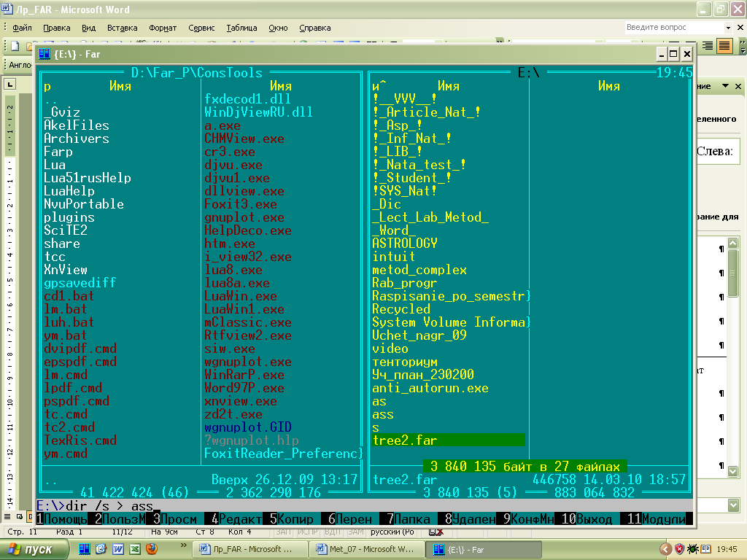This screenshot has height=560, width=747.
Task: Click the Windows пуск Start button
Action: (34, 550)
